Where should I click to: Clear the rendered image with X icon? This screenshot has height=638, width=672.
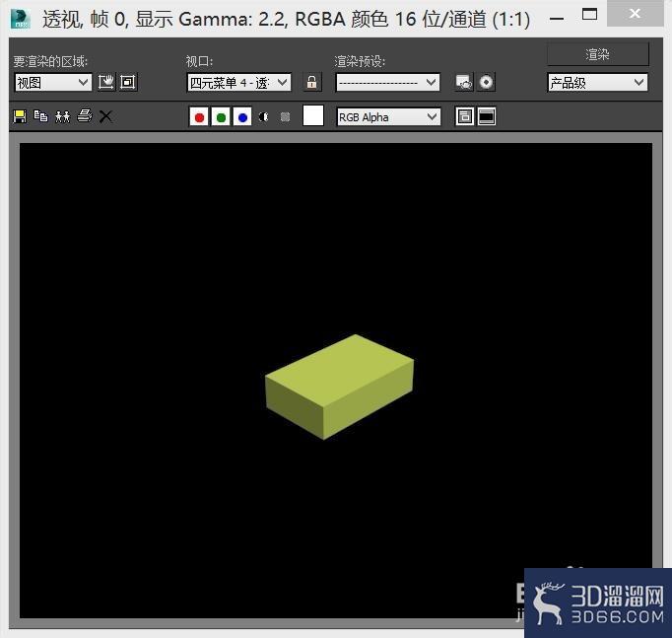pos(105,116)
